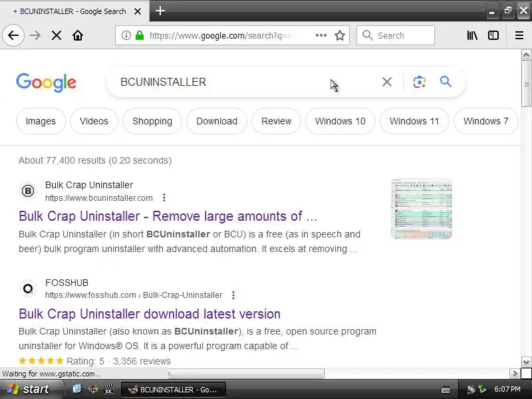
Task: Open a new tab with the plus button
Action: (160, 11)
